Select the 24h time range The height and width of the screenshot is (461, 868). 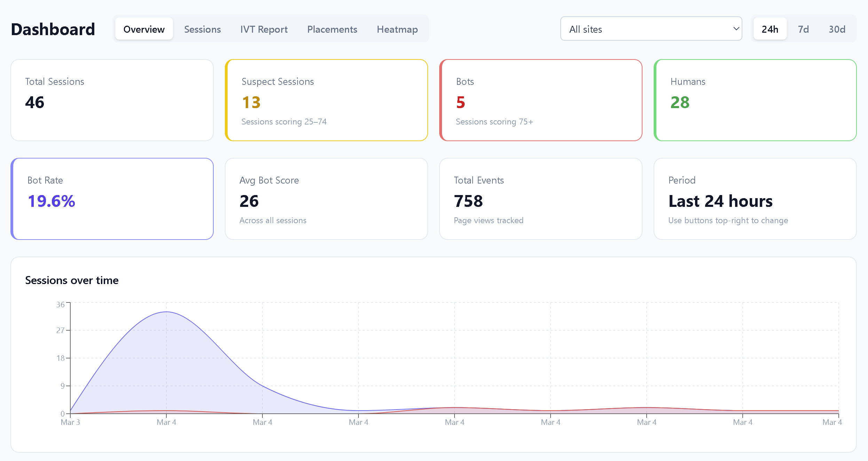tap(770, 29)
